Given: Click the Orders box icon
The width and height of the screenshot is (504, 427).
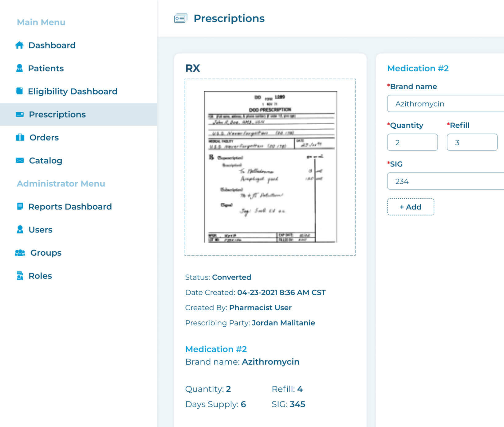Looking at the screenshot, I should tap(20, 137).
